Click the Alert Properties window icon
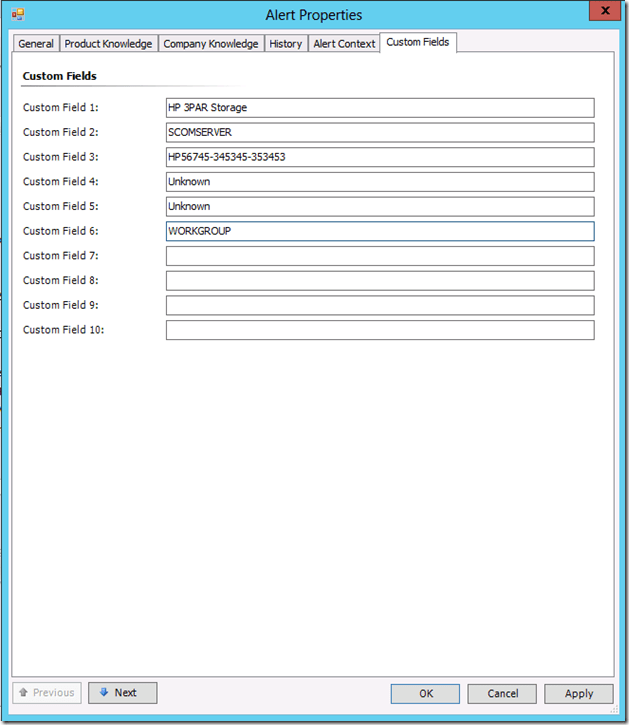629x725 pixels. pyautogui.click(x=17, y=15)
